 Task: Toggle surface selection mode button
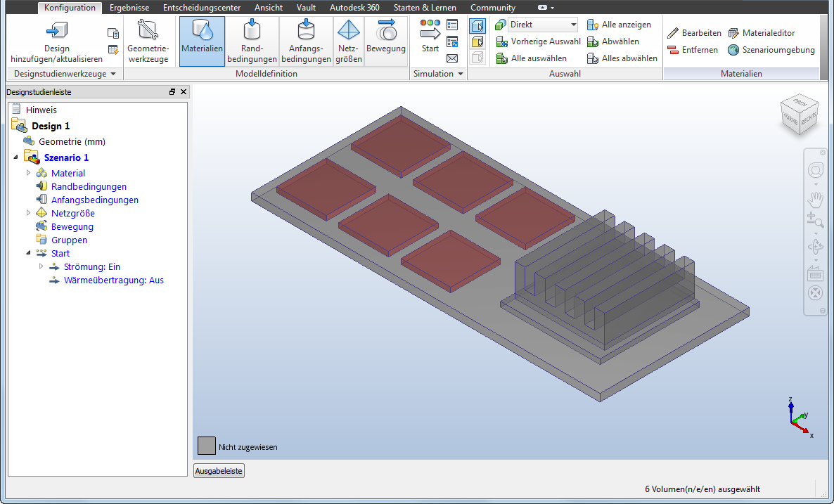click(x=477, y=41)
